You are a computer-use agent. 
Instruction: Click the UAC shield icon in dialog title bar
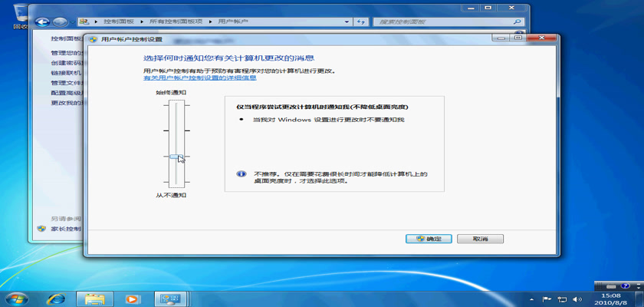click(93, 38)
